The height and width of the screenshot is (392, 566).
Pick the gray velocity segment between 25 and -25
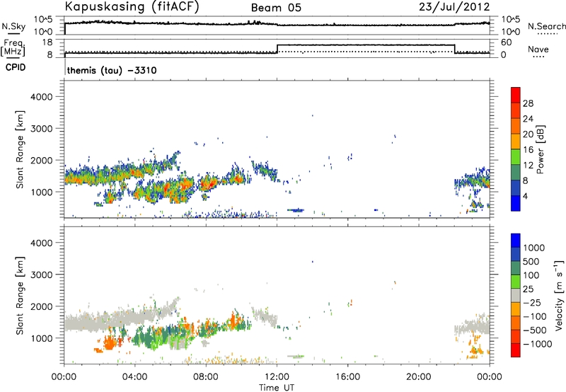click(x=516, y=296)
